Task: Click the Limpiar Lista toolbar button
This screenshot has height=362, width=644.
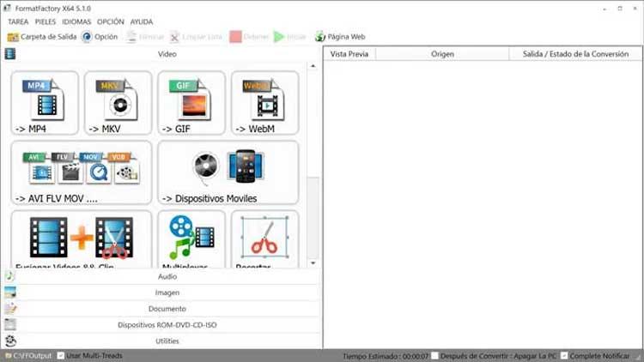Action: pyautogui.click(x=197, y=37)
